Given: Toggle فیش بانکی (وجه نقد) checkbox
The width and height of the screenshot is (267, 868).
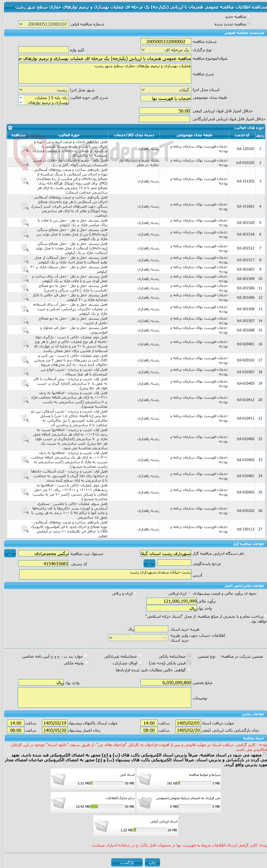Looking at the screenshot, I should tap(189, 663).
